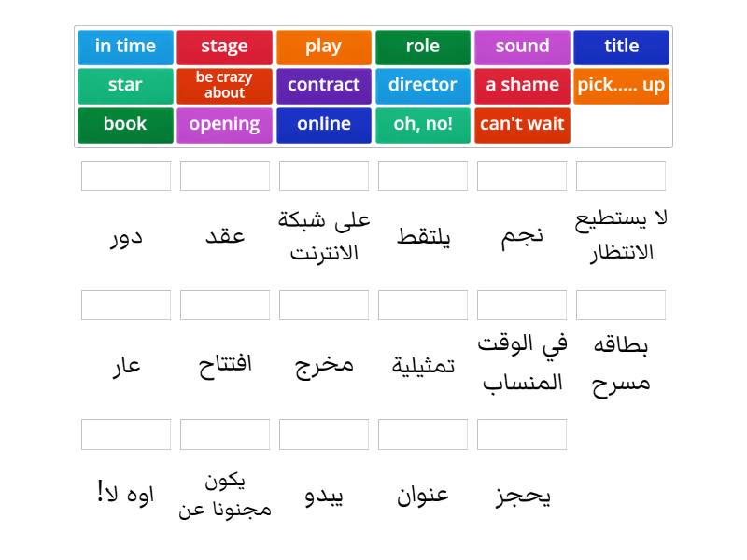Click the blue "in time" word tile
The image size is (747, 560).
pos(125,47)
